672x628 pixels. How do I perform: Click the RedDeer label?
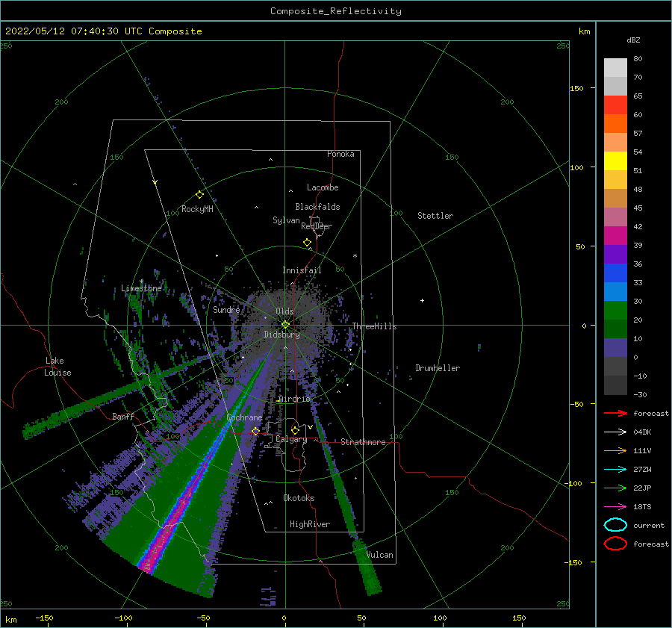(x=317, y=226)
